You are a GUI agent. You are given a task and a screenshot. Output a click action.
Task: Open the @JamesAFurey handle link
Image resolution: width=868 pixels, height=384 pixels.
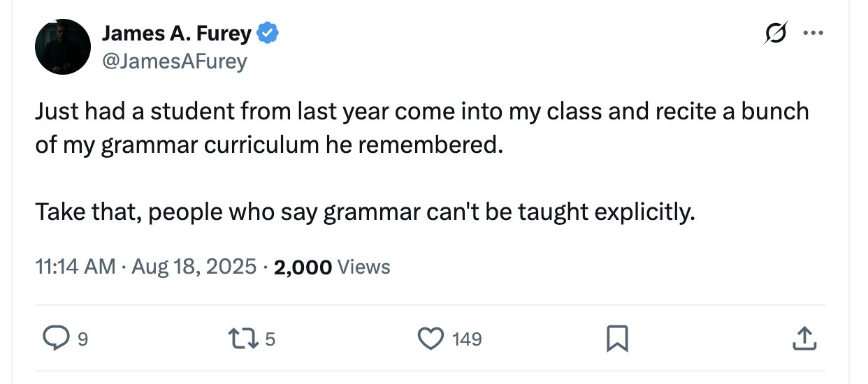(174, 61)
